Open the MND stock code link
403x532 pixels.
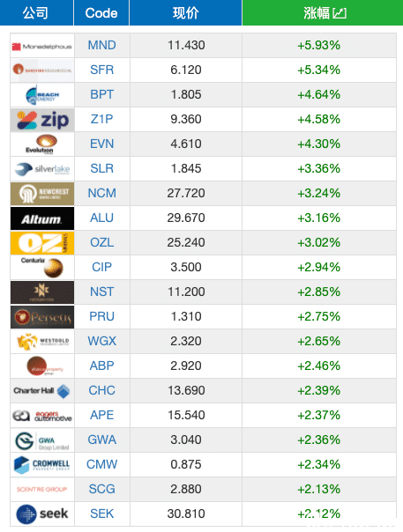tap(102, 45)
